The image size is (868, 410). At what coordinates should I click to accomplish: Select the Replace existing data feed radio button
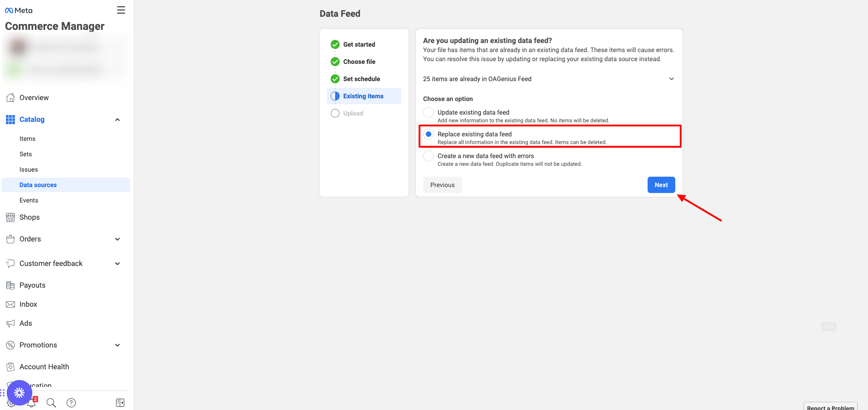[429, 134]
